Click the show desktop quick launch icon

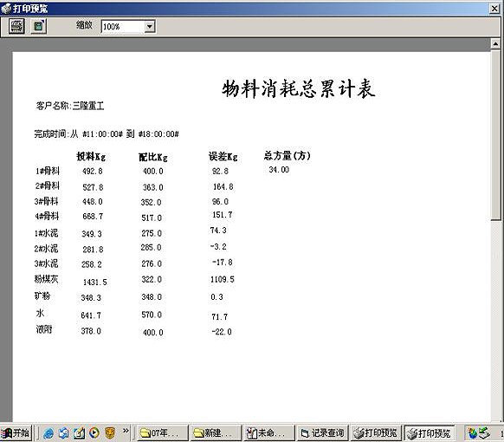(x=79, y=433)
